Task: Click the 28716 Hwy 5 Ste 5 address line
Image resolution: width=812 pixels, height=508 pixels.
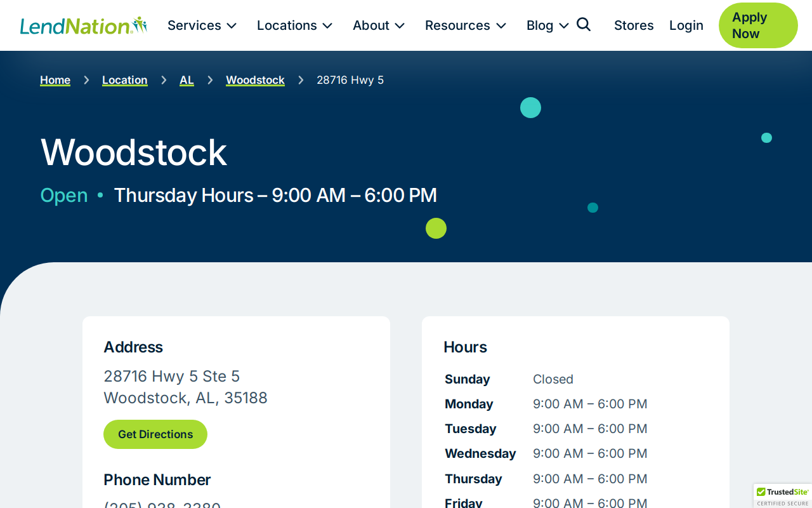Action: [172, 377]
